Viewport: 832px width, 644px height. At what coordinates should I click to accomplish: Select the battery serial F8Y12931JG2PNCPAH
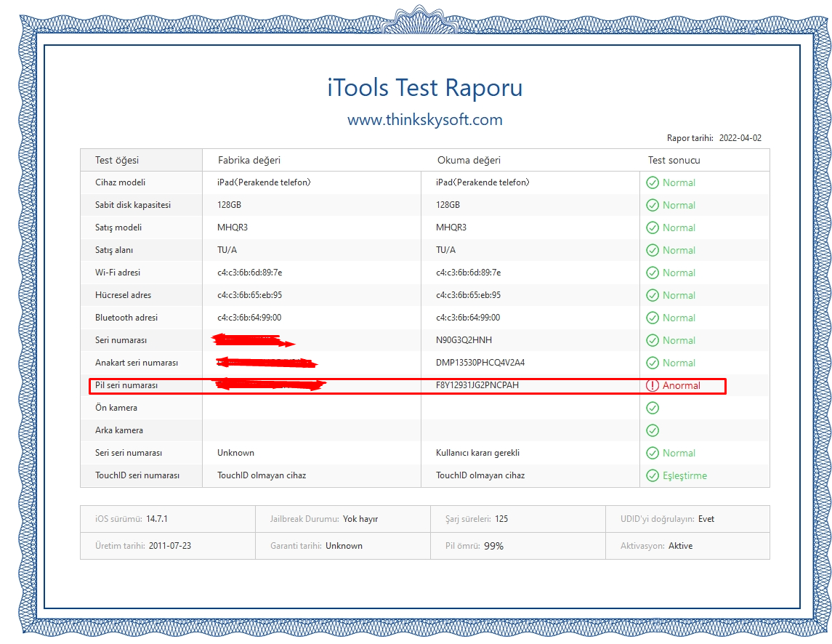(x=477, y=385)
